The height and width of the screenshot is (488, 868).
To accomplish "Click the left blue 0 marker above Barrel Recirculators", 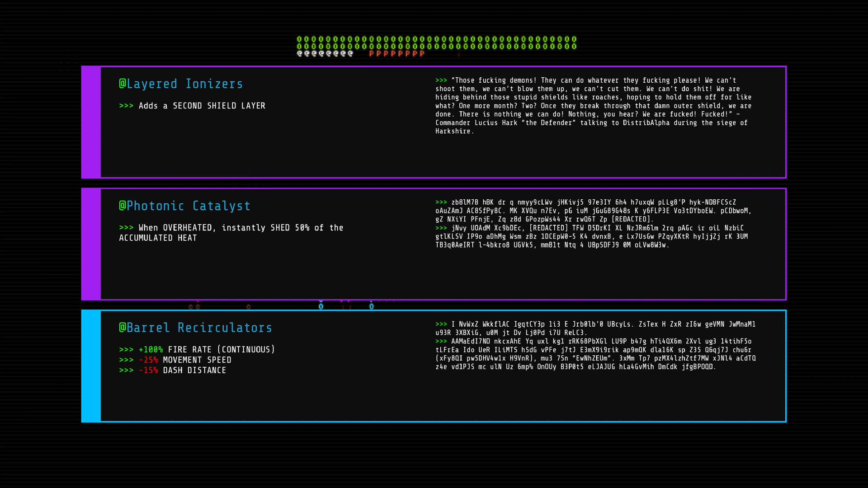I will pos(321,306).
